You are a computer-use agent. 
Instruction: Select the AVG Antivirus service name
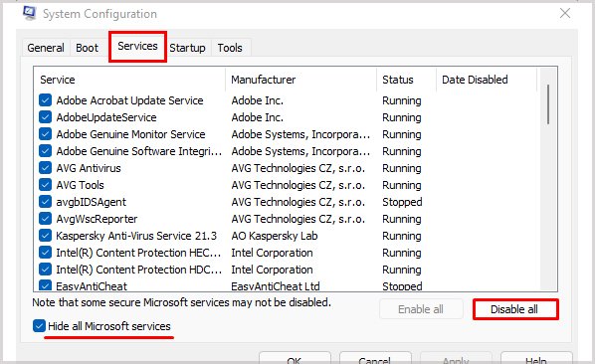click(x=89, y=168)
